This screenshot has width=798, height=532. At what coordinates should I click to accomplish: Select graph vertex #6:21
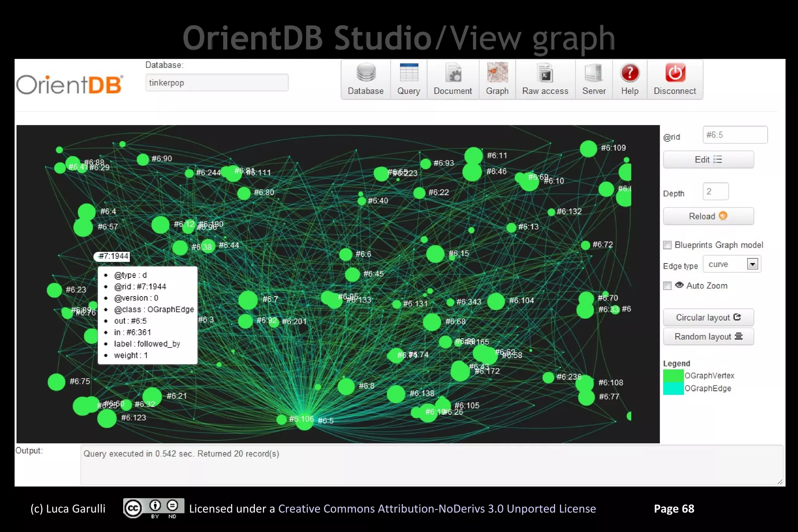click(x=152, y=397)
